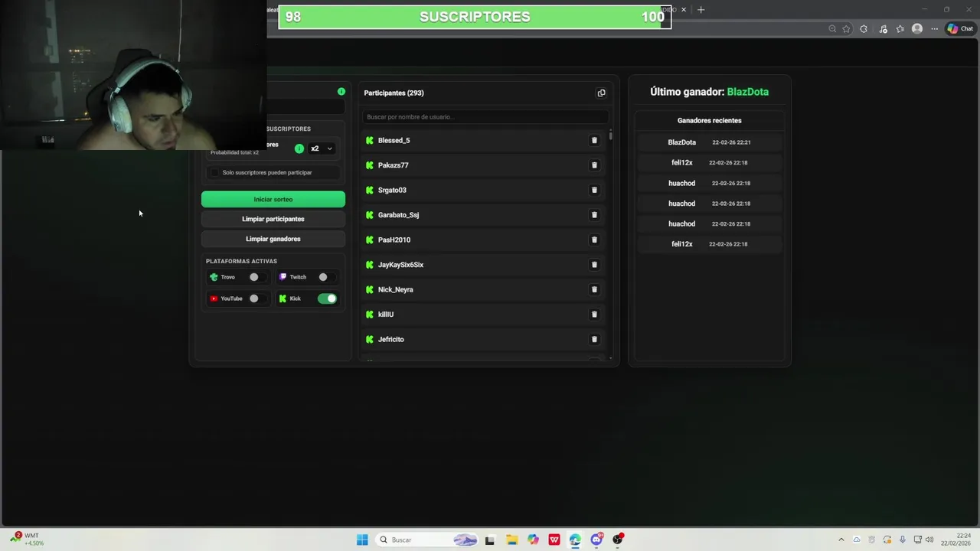The width and height of the screenshot is (980, 551).
Task: Click 'Buscar por nombre de usuario' field
Action: point(485,117)
